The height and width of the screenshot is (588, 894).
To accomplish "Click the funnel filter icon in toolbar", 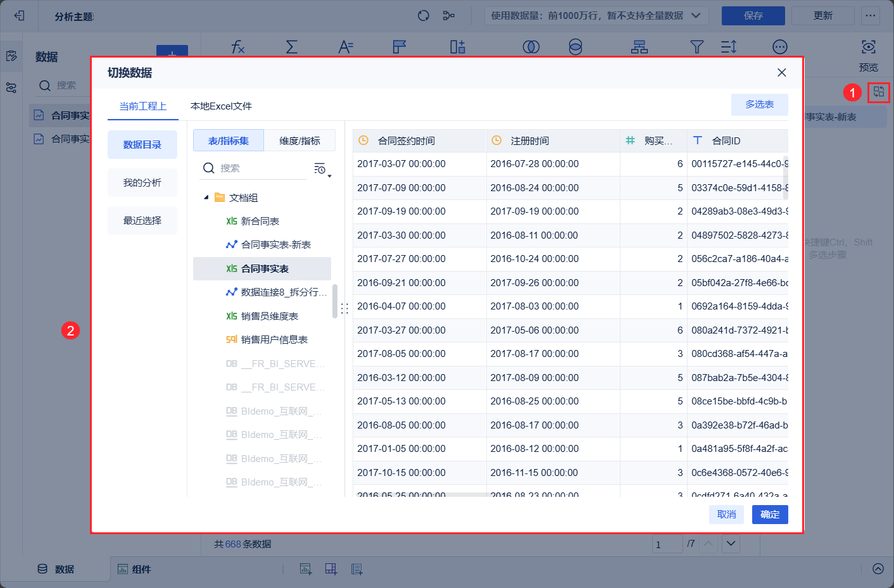I will tap(696, 47).
